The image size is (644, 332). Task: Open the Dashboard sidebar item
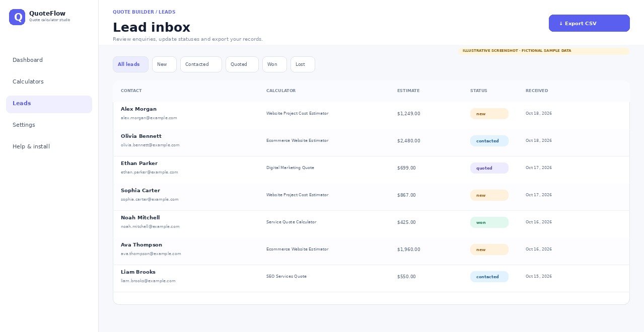tap(49, 60)
